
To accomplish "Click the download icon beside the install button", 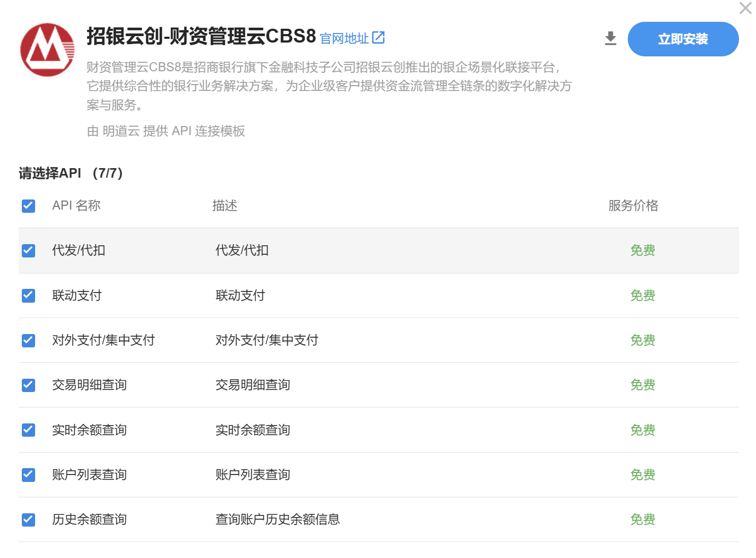I will coord(611,39).
